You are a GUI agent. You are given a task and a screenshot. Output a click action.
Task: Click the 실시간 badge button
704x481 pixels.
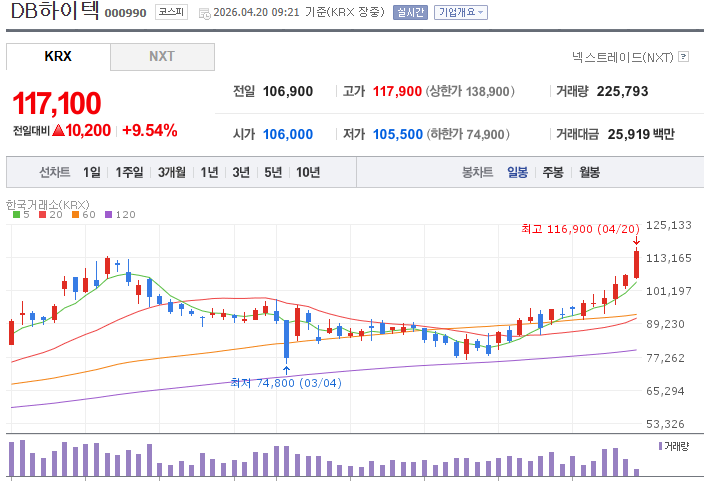410,12
